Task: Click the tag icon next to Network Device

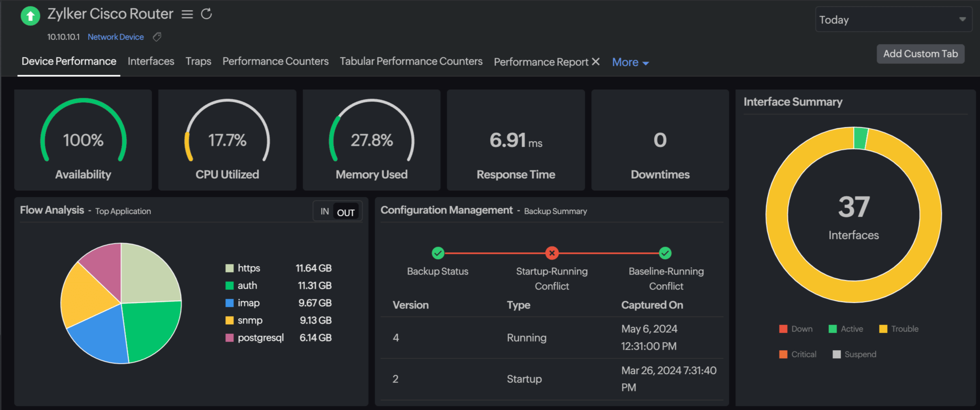Action: click(157, 37)
